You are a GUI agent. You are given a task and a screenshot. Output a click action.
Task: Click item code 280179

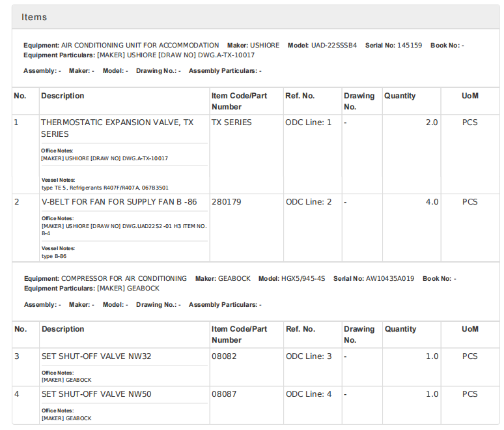pyautogui.click(x=226, y=202)
